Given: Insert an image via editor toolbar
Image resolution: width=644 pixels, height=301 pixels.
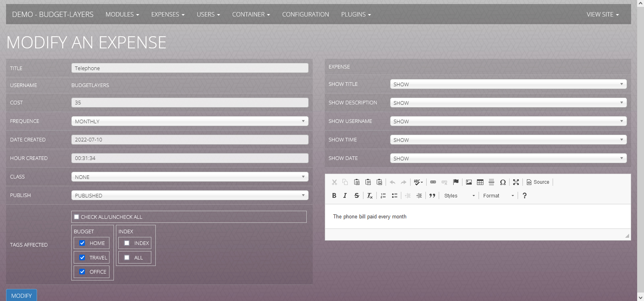Looking at the screenshot, I should (x=469, y=182).
